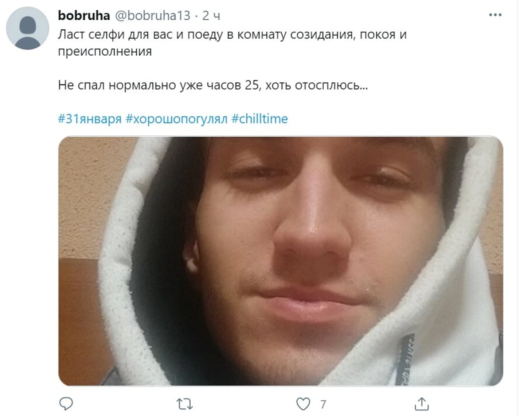The image size is (532, 416).
Task: Reply to bobruha's tweet
Action: pyautogui.click(x=66, y=404)
